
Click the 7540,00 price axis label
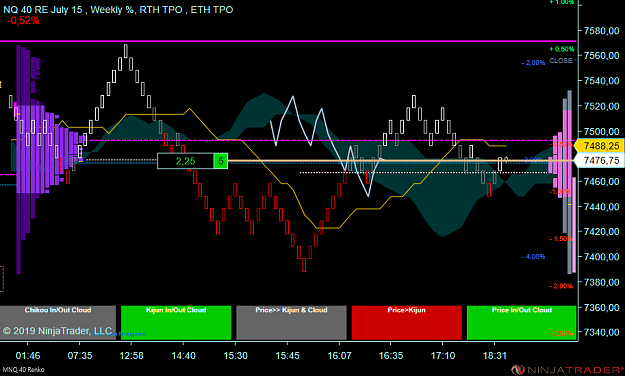(x=601, y=81)
